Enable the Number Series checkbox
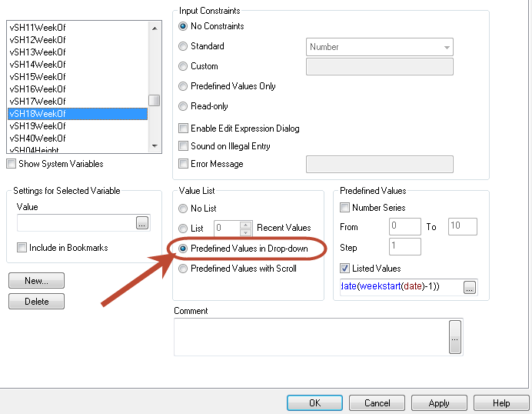Image resolution: width=532 pixels, height=414 pixels. pos(345,207)
